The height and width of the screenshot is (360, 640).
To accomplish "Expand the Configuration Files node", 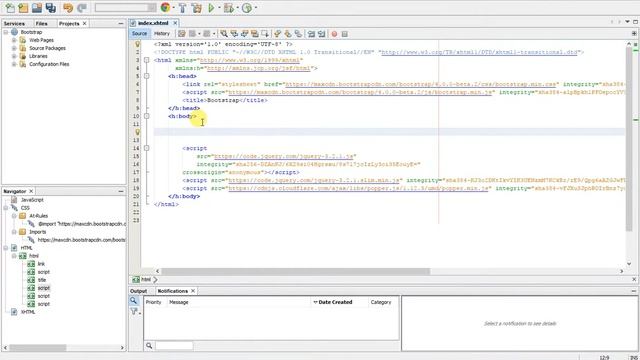I will point(14,64).
